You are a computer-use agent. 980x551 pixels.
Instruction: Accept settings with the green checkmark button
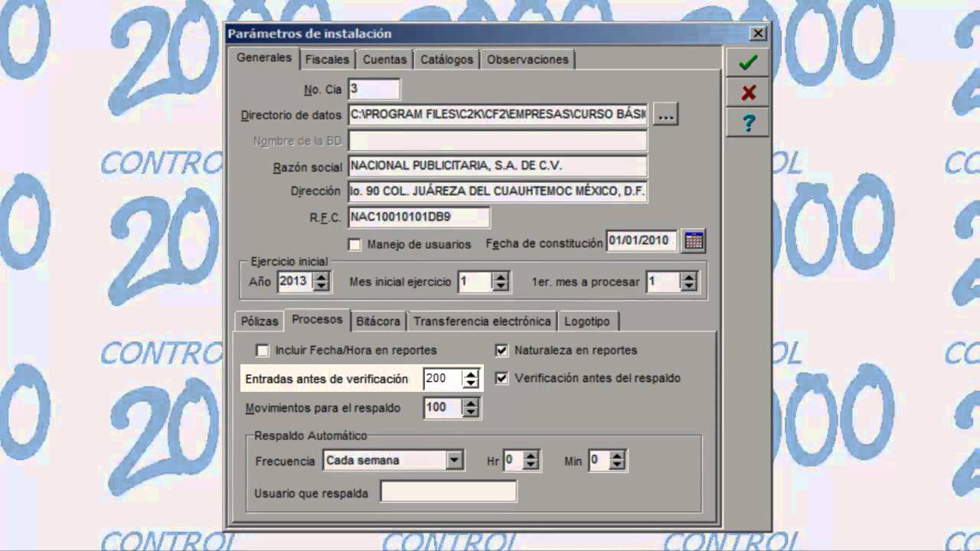coord(748,63)
